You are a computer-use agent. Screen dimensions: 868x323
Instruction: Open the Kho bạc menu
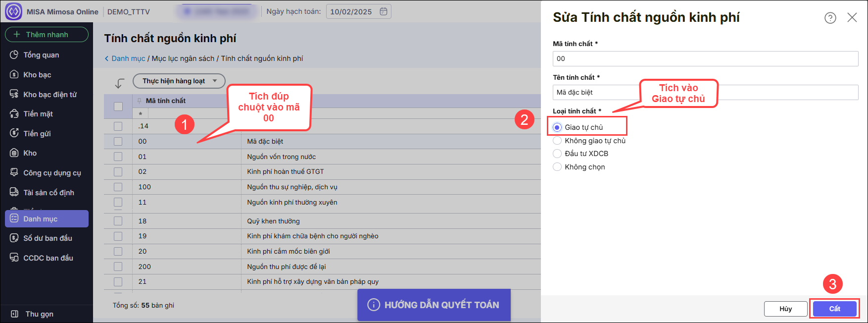tap(47, 74)
